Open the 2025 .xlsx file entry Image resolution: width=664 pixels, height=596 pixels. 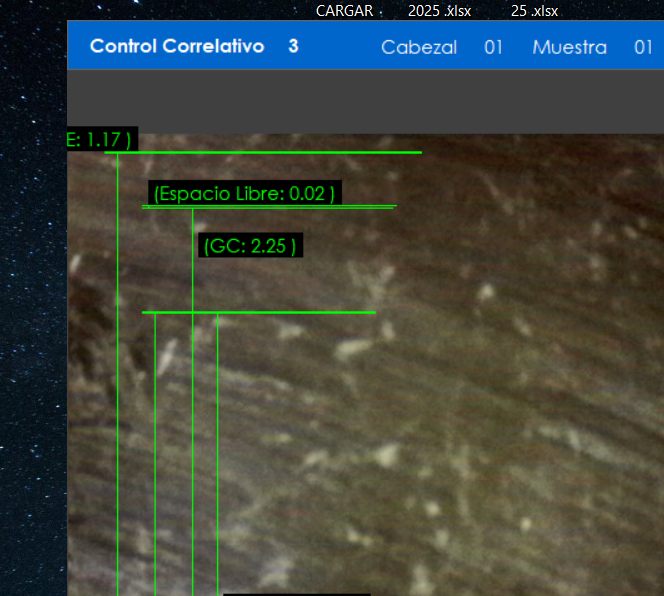tap(439, 11)
